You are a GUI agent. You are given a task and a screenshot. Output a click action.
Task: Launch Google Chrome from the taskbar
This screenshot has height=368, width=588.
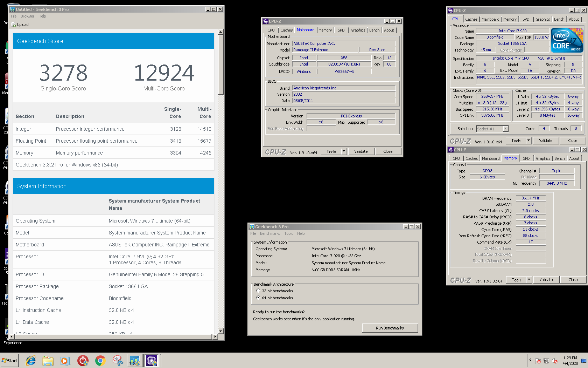(x=100, y=361)
